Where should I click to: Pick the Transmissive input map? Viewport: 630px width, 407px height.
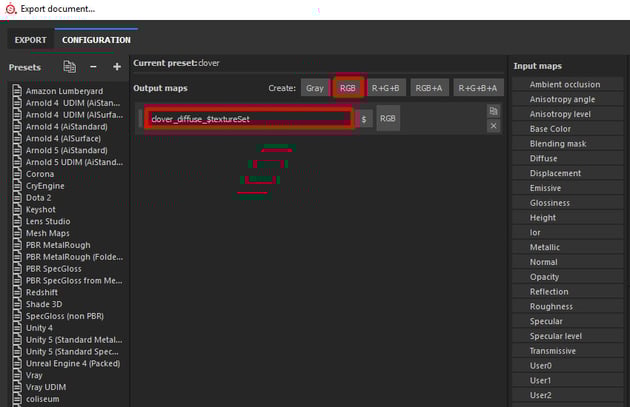tap(567, 352)
